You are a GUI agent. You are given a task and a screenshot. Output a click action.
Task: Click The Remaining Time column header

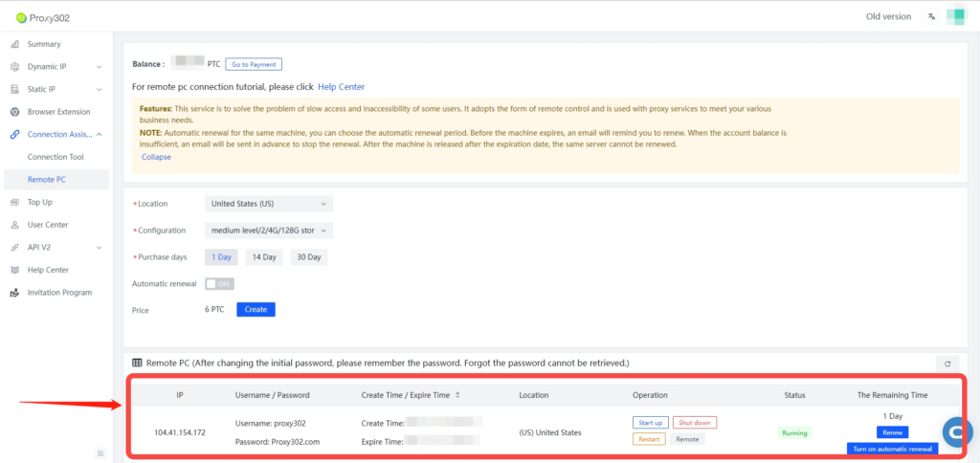click(893, 395)
